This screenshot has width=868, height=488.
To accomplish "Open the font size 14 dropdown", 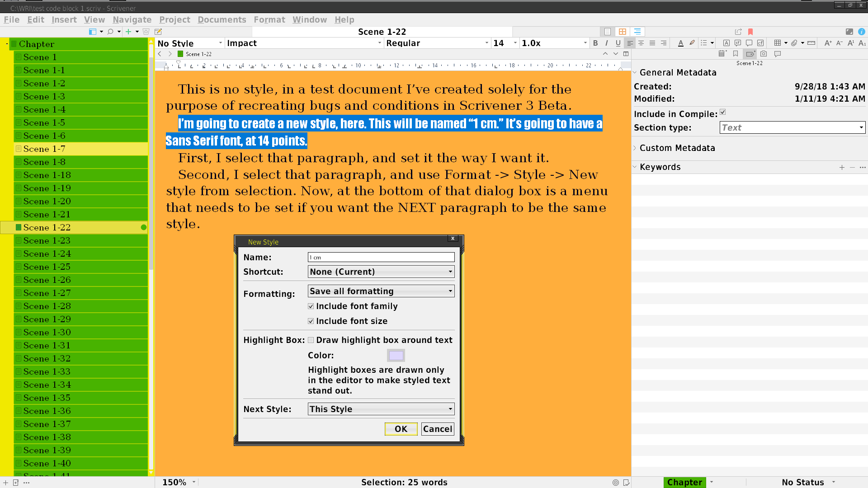I will (505, 43).
